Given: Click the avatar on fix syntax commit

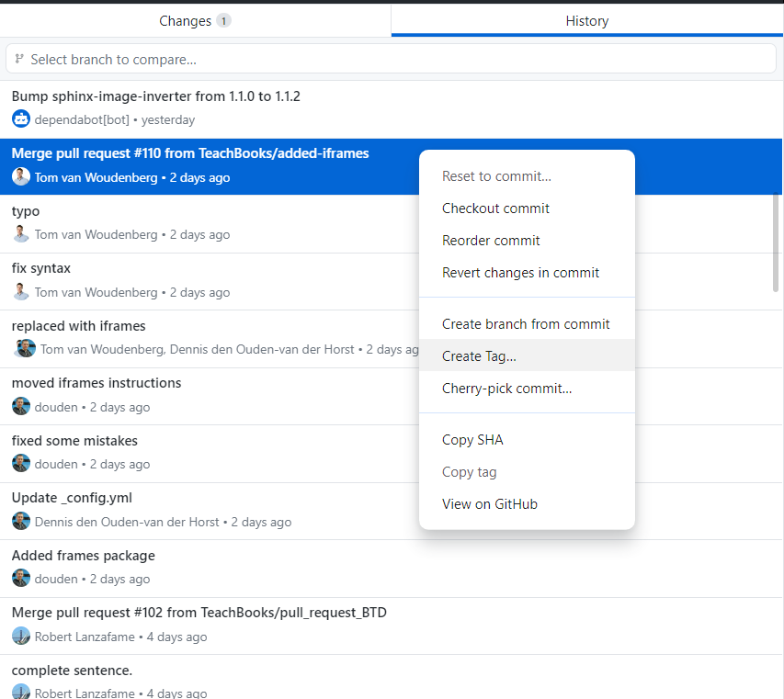Looking at the screenshot, I should (x=21, y=292).
